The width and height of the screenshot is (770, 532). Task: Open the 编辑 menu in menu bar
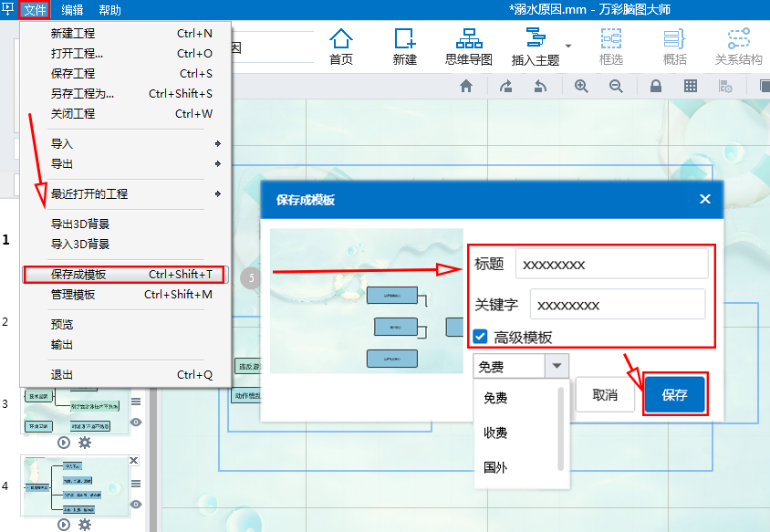(x=72, y=10)
